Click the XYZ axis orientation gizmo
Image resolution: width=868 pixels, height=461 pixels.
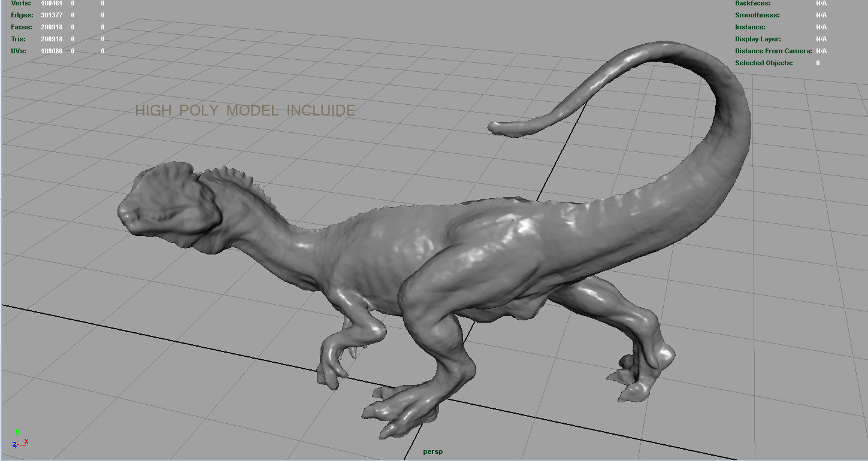pos(20,439)
